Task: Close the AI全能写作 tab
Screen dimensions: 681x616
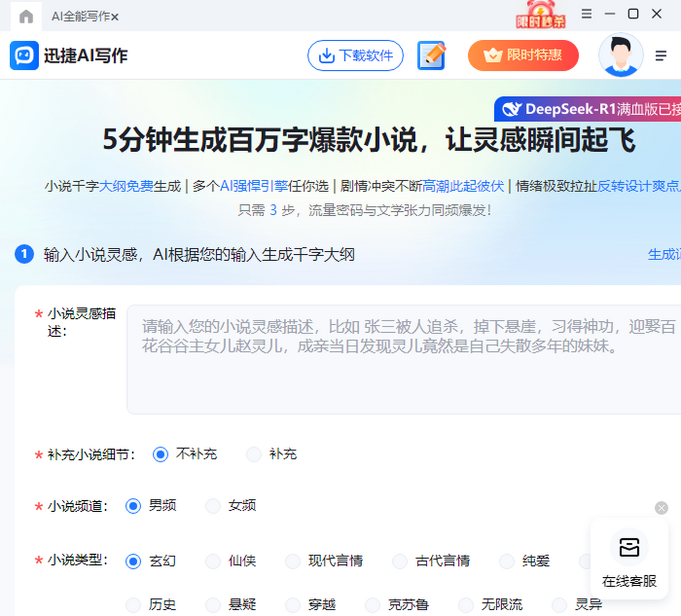Action: 115,17
